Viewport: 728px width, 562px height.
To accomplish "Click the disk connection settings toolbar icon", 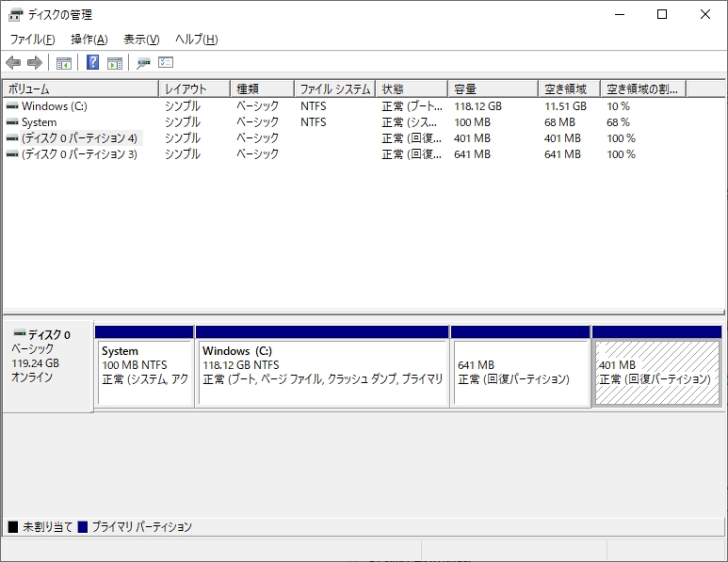I will [x=143, y=63].
